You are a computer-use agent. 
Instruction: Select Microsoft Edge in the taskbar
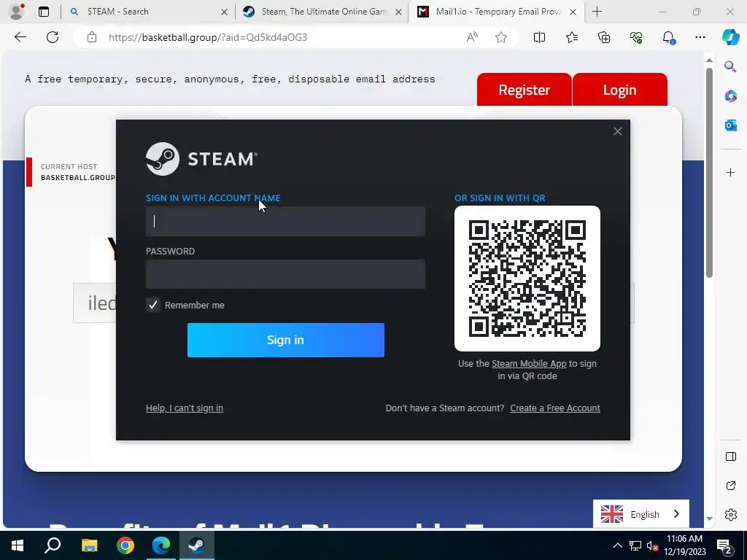[161, 545]
